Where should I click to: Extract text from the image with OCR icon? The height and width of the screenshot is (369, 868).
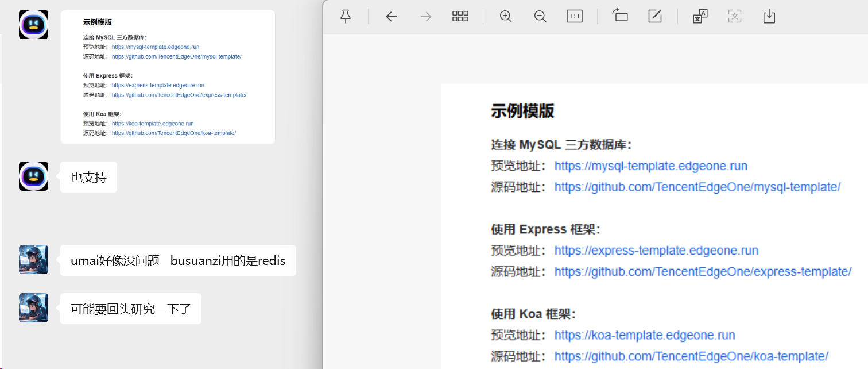(x=735, y=16)
